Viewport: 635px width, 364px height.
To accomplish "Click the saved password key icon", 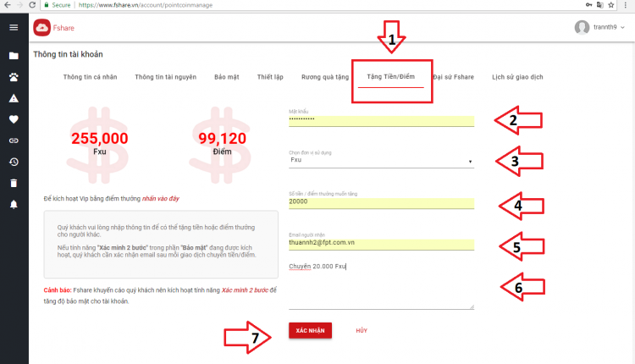I will pyautogui.click(x=588, y=5).
